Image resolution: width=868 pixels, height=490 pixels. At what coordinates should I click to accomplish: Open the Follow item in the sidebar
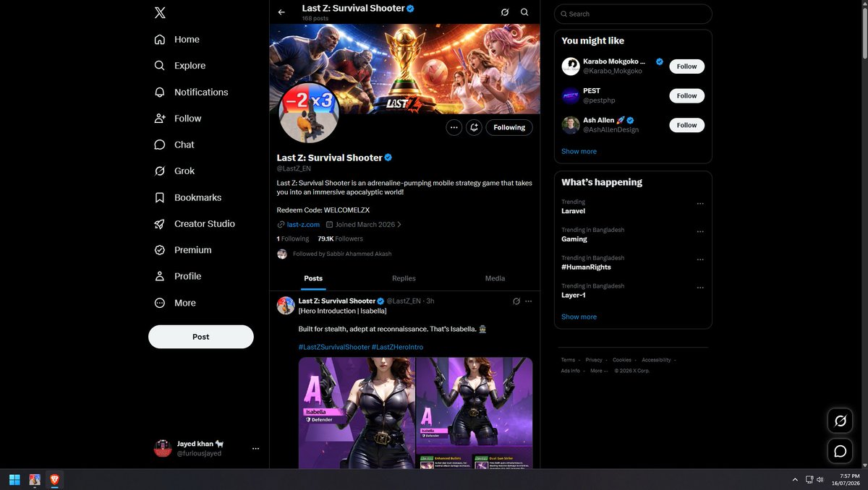pos(178,119)
